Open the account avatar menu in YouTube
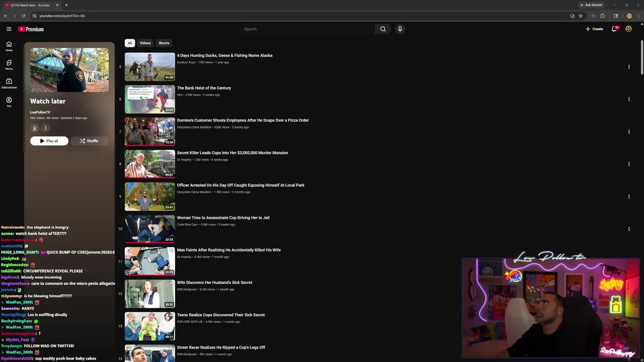The width and height of the screenshot is (644, 362). pos(628,29)
